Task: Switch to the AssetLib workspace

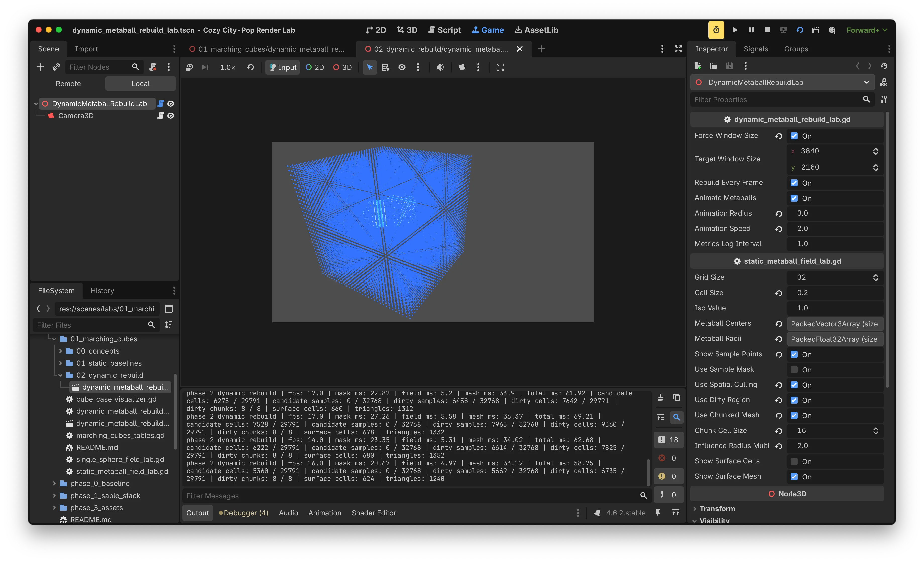Action: pyautogui.click(x=536, y=30)
